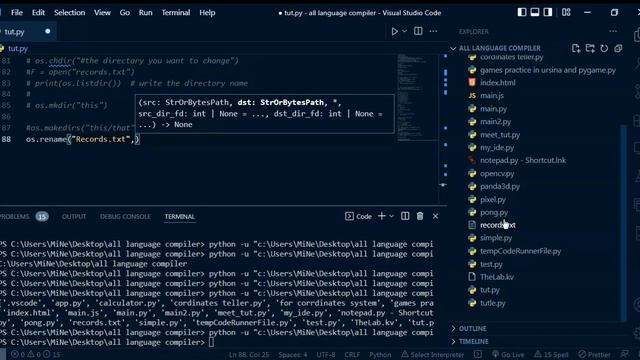The width and height of the screenshot is (640, 360).
Task: Switch to the Output panel tab
Action: click(74, 216)
